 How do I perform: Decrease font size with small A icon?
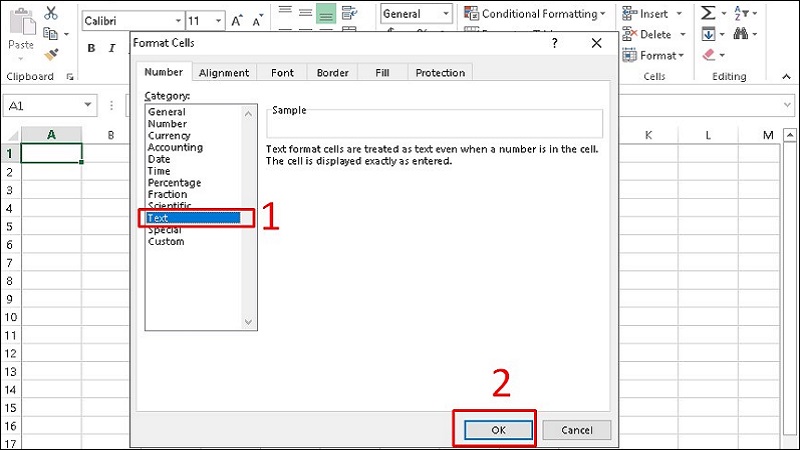[x=258, y=21]
